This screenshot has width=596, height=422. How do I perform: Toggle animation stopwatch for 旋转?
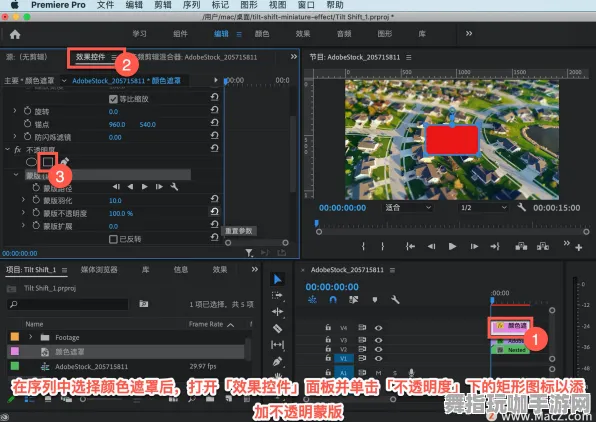click(x=27, y=111)
